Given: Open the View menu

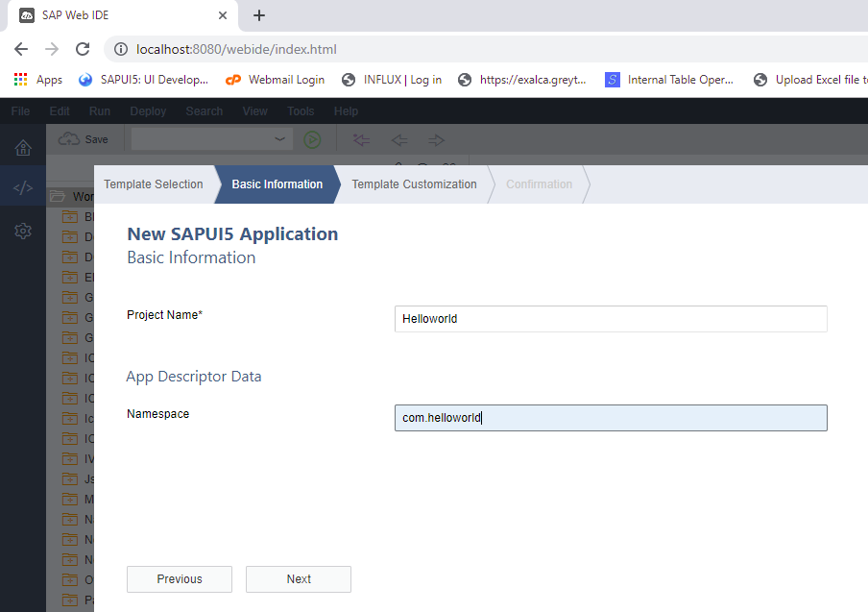Looking at the screenshot, I should click(254, 111).
